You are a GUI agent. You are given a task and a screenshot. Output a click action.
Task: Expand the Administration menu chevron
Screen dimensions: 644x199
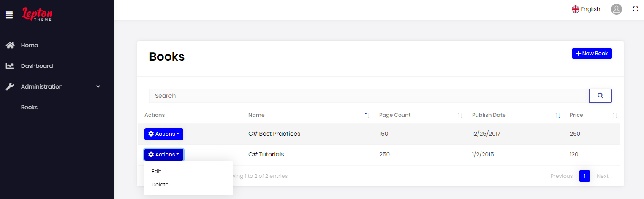98,86
